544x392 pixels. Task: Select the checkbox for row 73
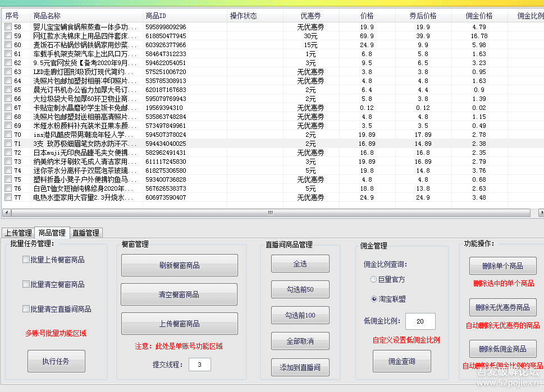pos(8,162)
